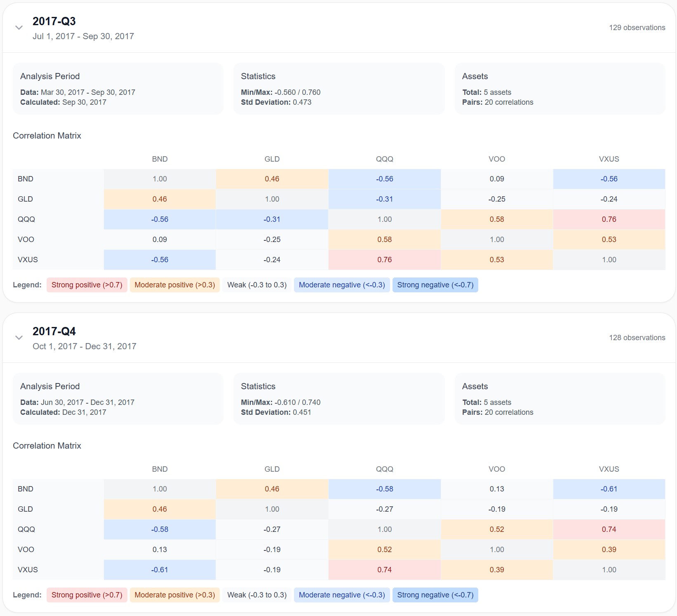Click Moderate positive legend chip in 2017-Q3
Viewport: 677px width, 616px height.
[x=175, y=285]
